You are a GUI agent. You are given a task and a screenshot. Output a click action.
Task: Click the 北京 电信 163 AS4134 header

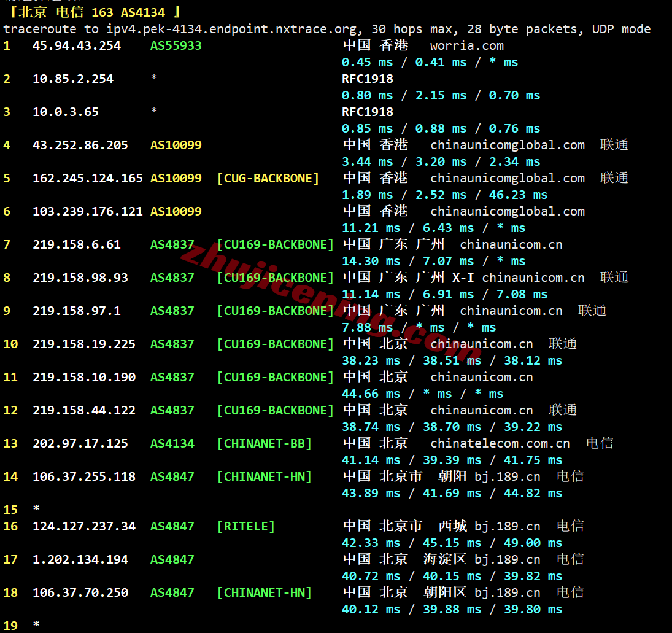(x=94, y=12)
